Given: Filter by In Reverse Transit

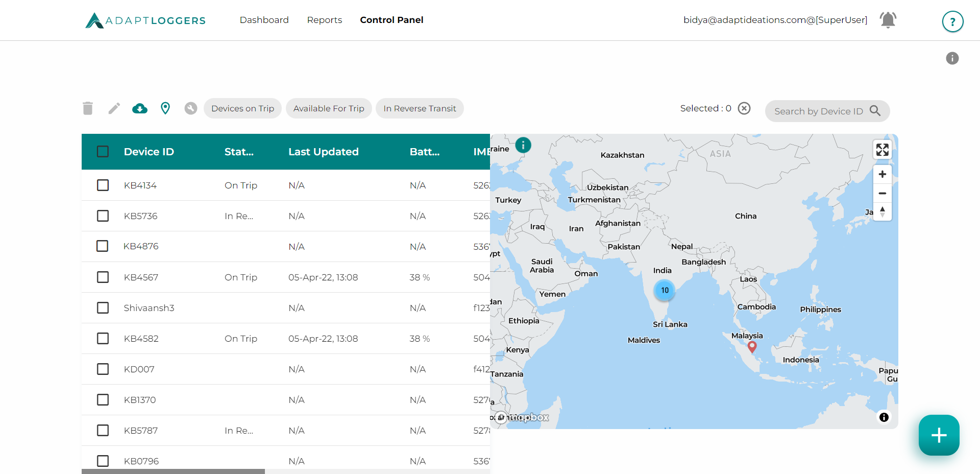Looking at the screenshot, I should pyautogui.click(x=420, y=108).
